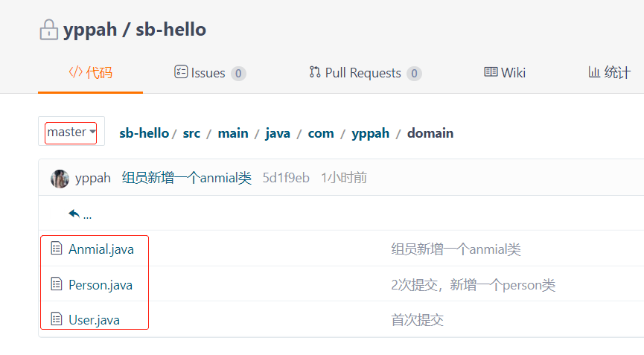Open the Issues tab

pos(209,72)
